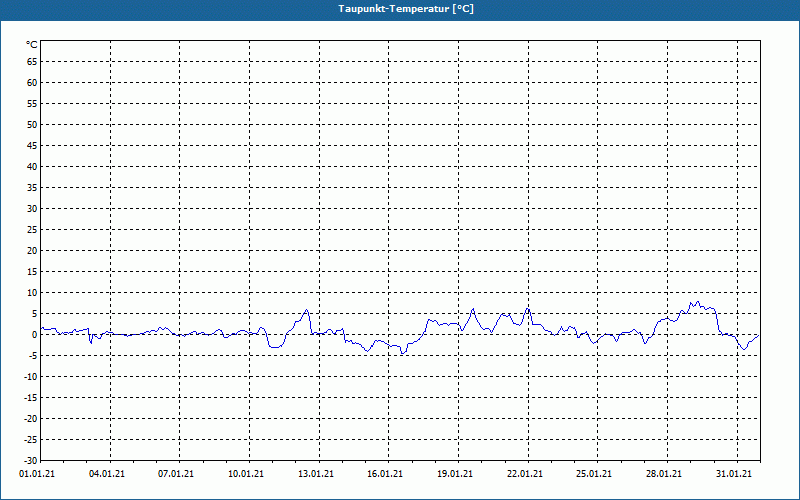
Task: Click the °C unit label on the axis
Action: coord(32,45)
